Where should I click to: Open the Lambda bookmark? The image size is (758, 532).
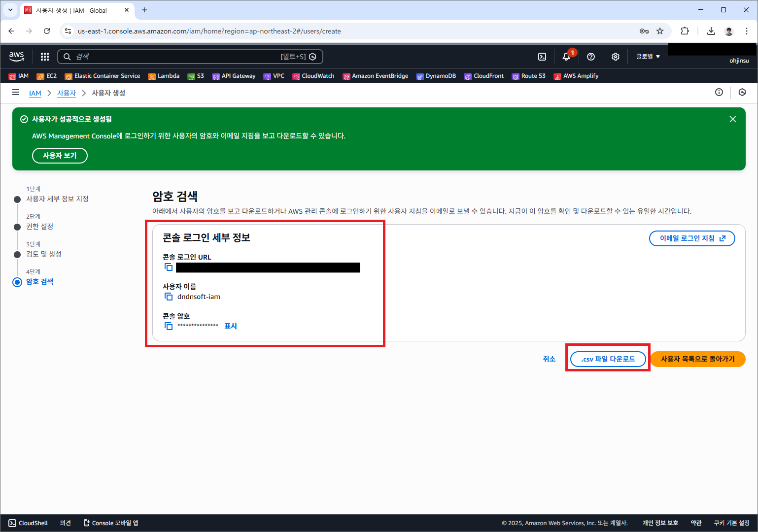tap(164, 76)
